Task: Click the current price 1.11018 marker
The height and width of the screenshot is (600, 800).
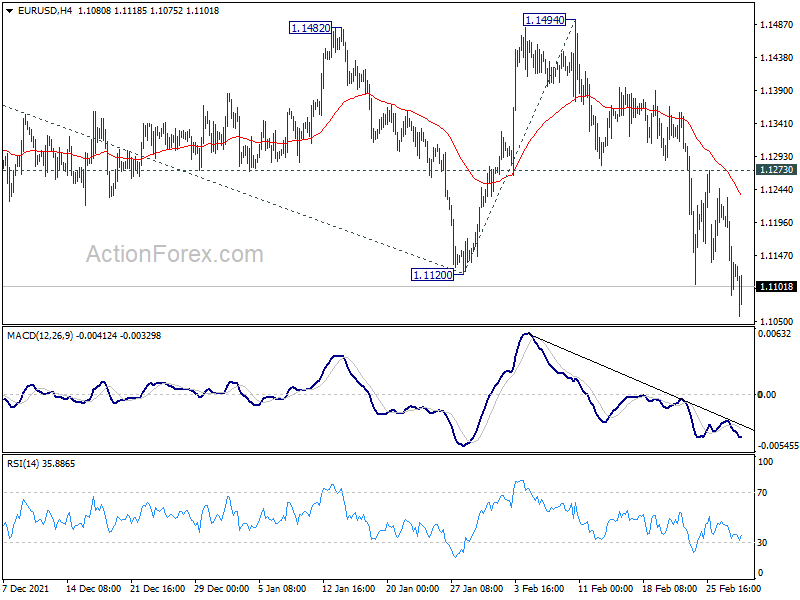Action: 776,287
